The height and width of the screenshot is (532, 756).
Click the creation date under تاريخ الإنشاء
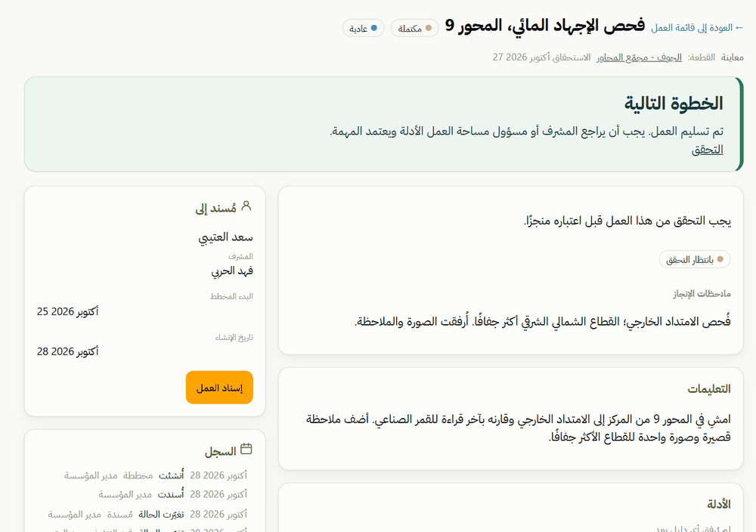point(67,352)
